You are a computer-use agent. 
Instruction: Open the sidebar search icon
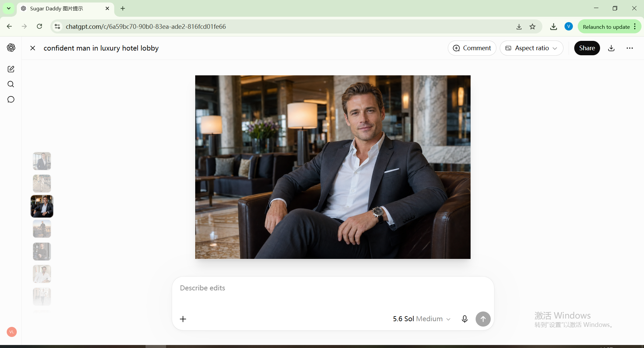[11, 84]
